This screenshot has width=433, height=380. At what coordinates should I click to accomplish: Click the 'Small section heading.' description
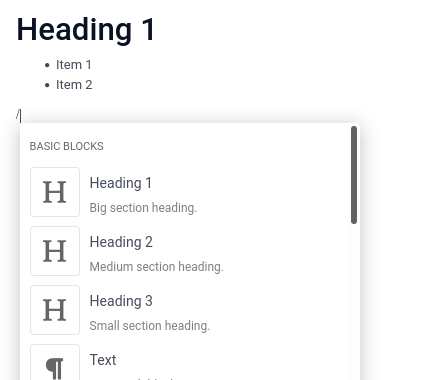tap(150, 326)
